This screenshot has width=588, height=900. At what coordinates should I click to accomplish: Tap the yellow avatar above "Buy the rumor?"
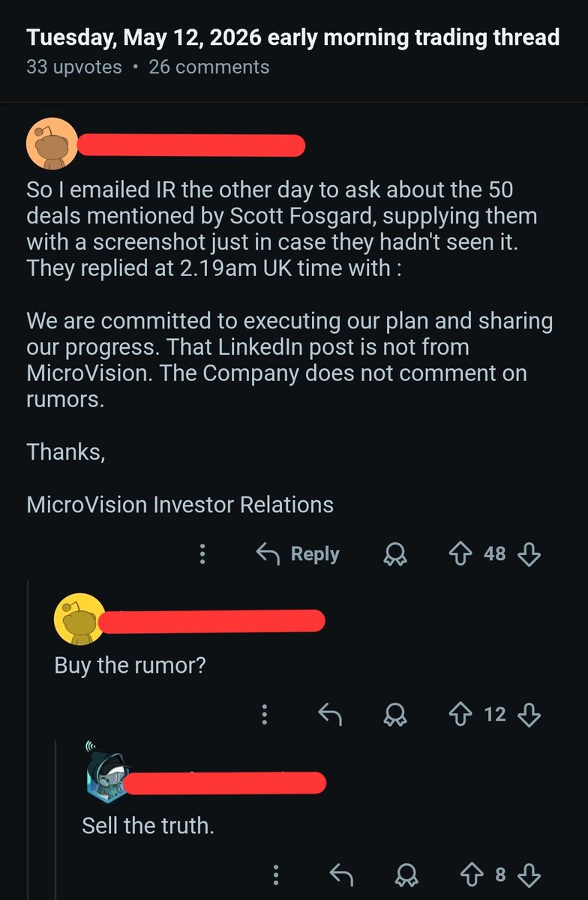[79, 619]
